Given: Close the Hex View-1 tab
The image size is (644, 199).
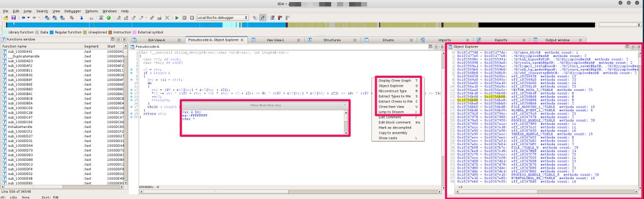Looking at the screenshot, I should pyautogui.click(x=298, y=40).
